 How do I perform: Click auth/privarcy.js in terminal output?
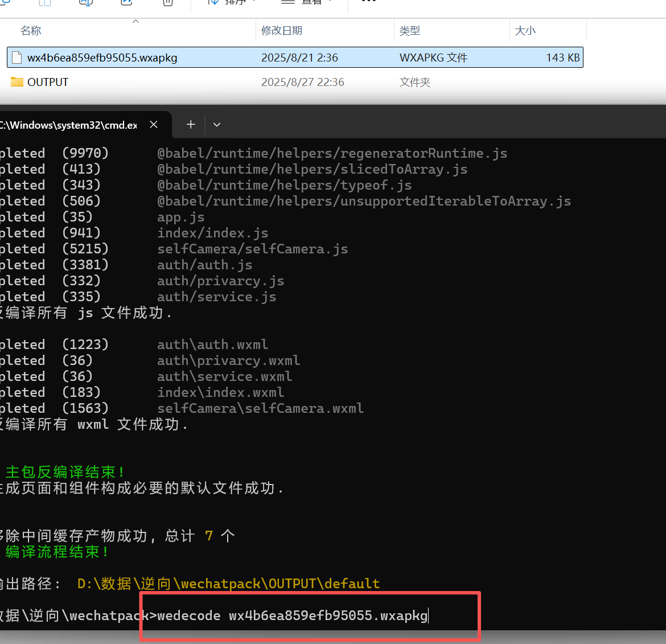click(x=220, y=281)
